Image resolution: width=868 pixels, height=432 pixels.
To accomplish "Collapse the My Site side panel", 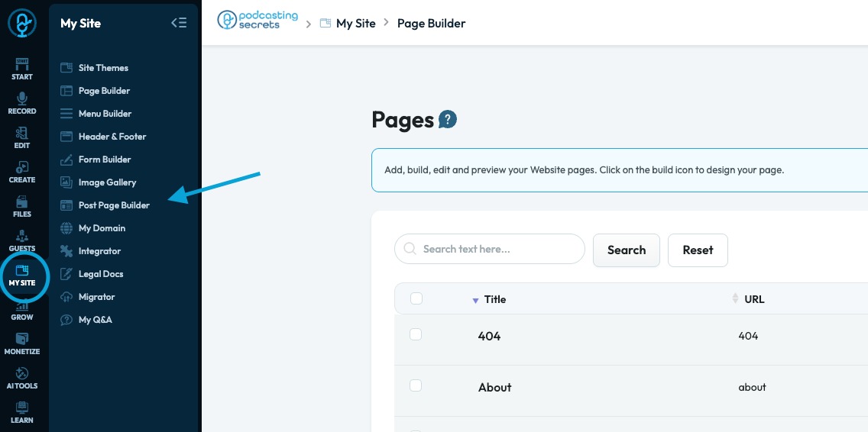I will click(179, 23).
